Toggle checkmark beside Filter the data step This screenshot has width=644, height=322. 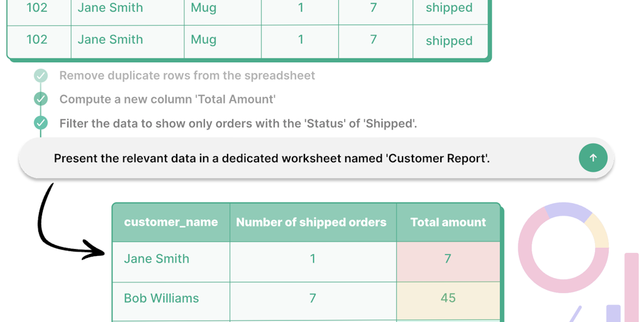click(x=41, y=123)
